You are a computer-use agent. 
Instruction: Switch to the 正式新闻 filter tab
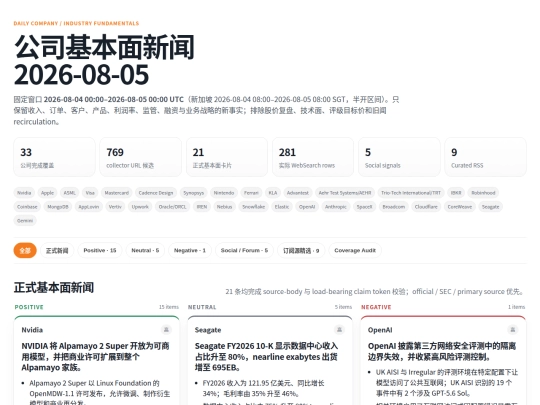tap(57, 250)
